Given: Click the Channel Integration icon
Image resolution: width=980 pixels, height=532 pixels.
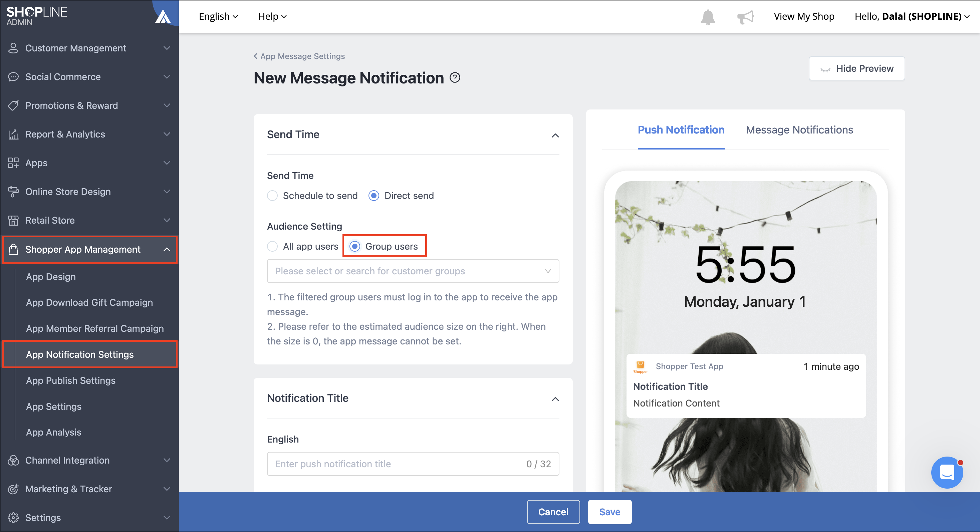Looking at the screenshot, I should (13, 460).
